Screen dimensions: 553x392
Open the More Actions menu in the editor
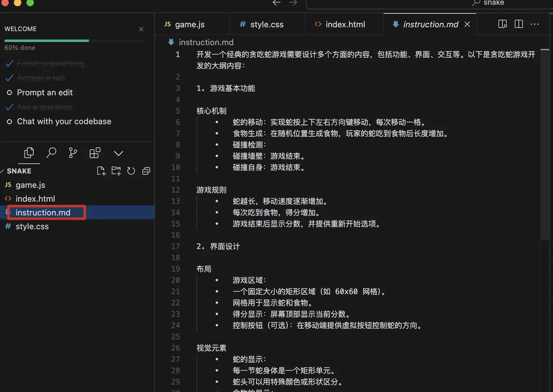pyautogui.click(x=535, y=24)
